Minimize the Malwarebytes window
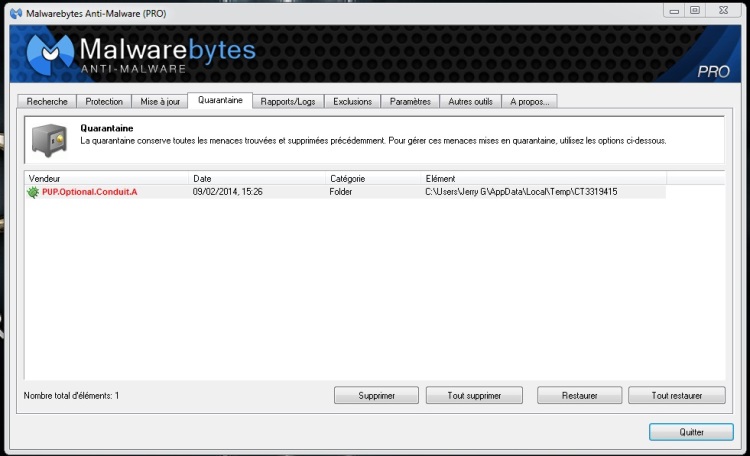750x456 pixels. (x=674, y=11)
